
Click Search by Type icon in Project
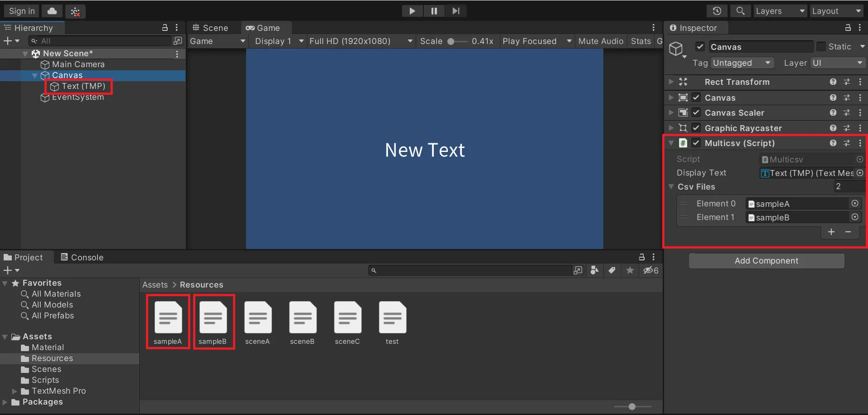[595, 270]
